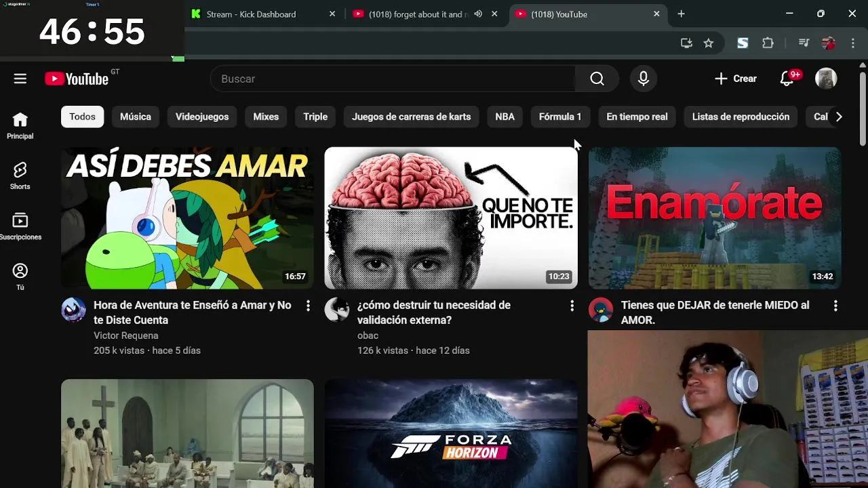
Task: Open a new browser tab
Action: (681, 14)
